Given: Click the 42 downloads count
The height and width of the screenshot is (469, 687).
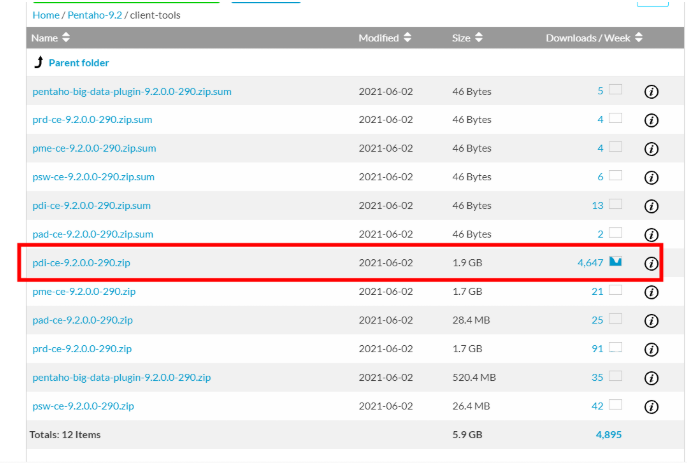Looking at the screenshot, I should pyautogui.click(x=597, y=406).
